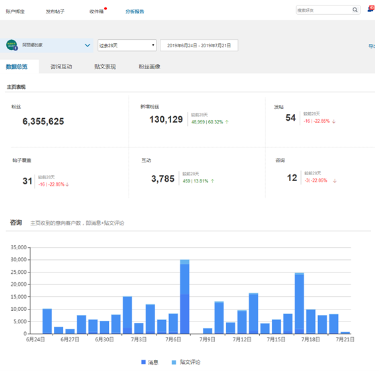
Task: Click the search magnifier icon
Action: coord(355,10)
